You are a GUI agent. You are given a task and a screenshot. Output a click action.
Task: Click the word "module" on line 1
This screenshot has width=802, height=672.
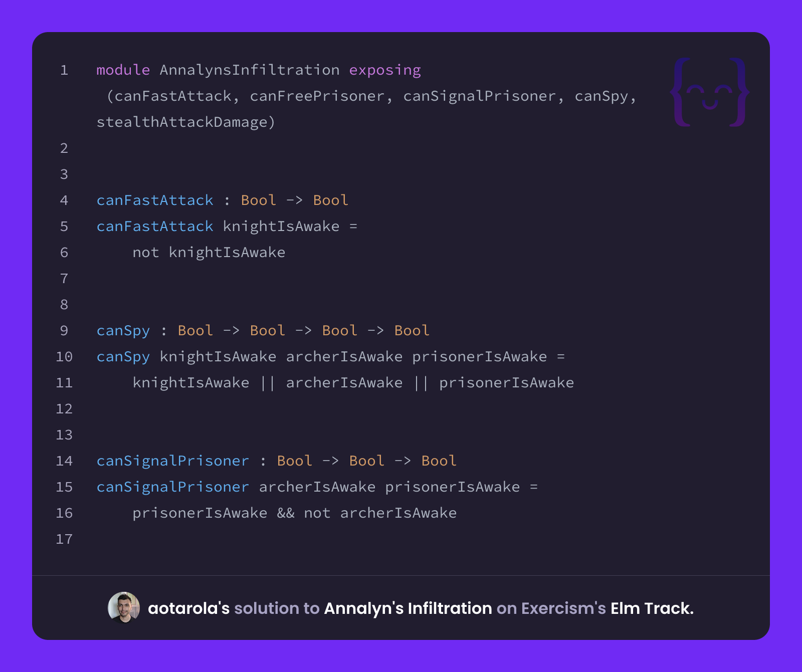[x=123, y=70]
